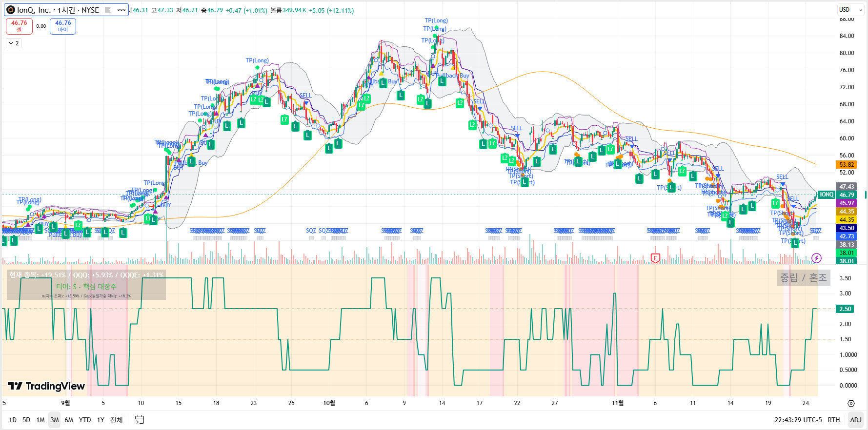Collapse the indicator legend showing 2

tap(14, 43)
